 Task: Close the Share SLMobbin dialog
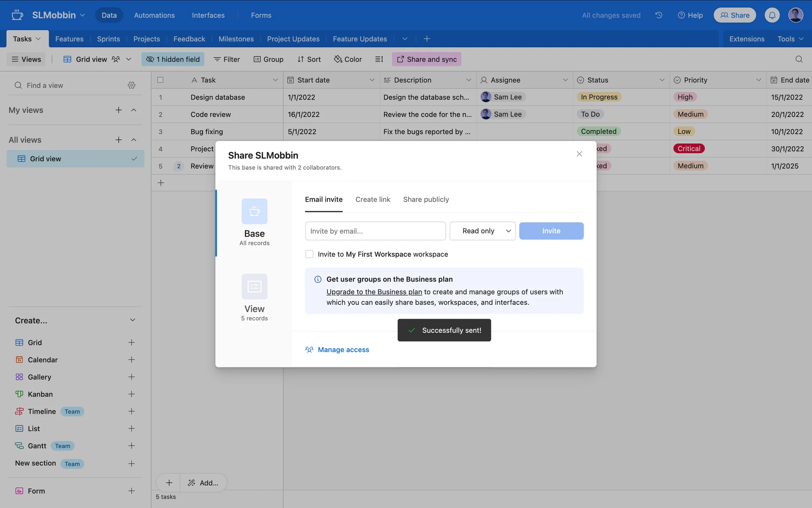tap(579, 154)
